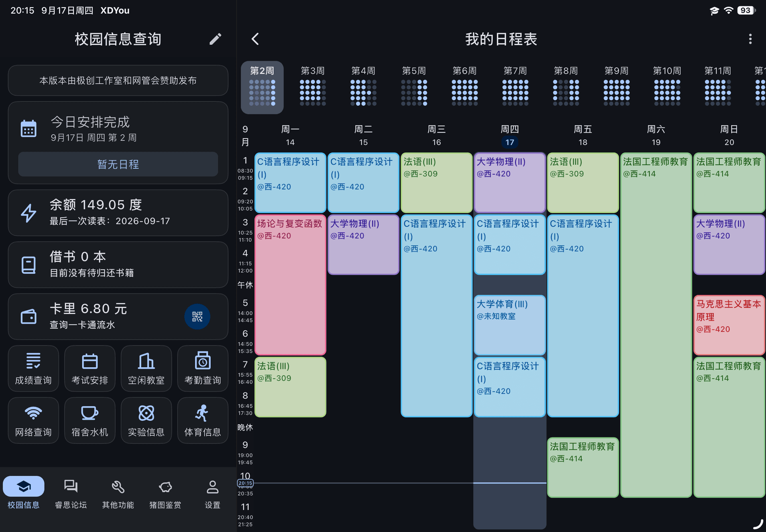
Task: Tap the battery 93 indicator
Action: (746, 11)
